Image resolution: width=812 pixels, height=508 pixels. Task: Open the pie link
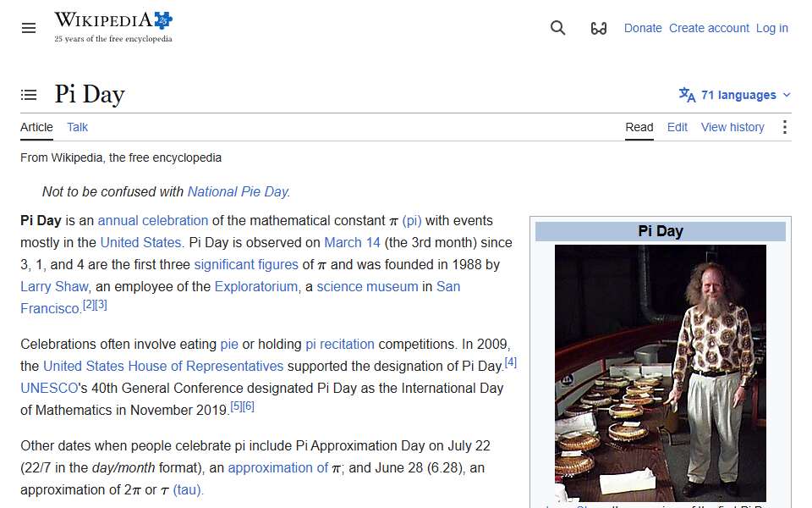click(x=229, y=345)
